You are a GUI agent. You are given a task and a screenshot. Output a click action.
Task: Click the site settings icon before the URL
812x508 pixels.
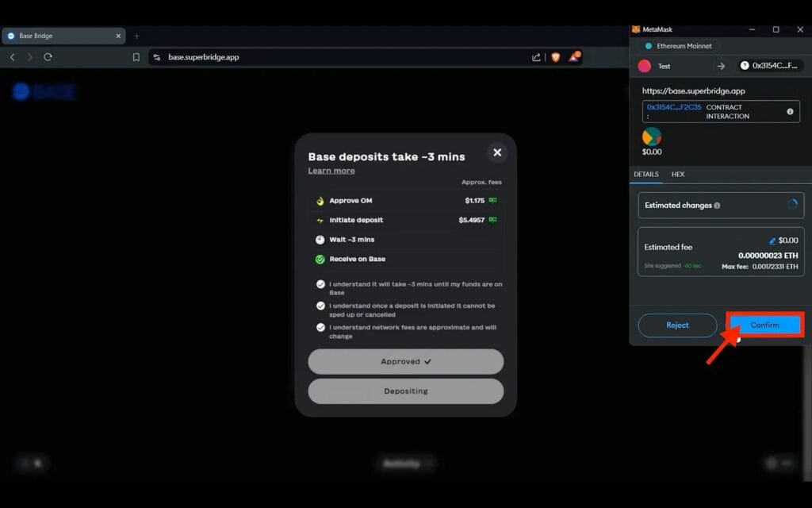157,57
